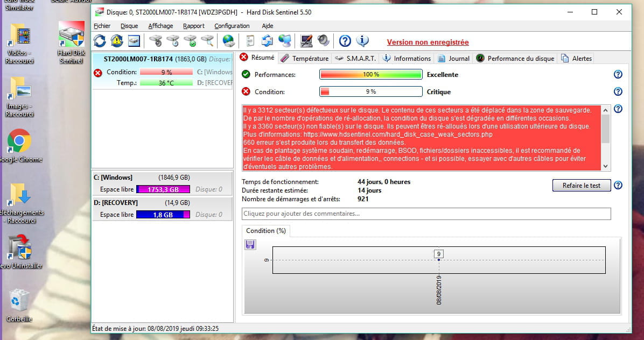Select the D: [RECOVERY] partition entry
The width and height of the screenshot is (644, 340).
(x=163, y=209)
